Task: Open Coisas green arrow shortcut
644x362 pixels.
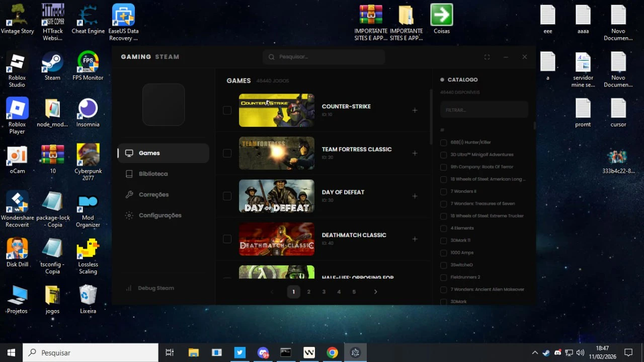Action: (442, 19)
